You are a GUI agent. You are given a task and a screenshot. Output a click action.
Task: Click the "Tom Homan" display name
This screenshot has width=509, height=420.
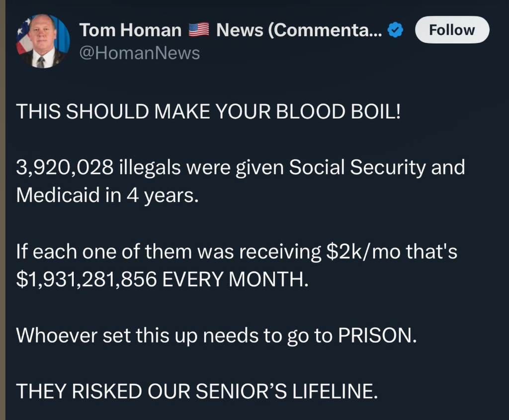point(131,30)
